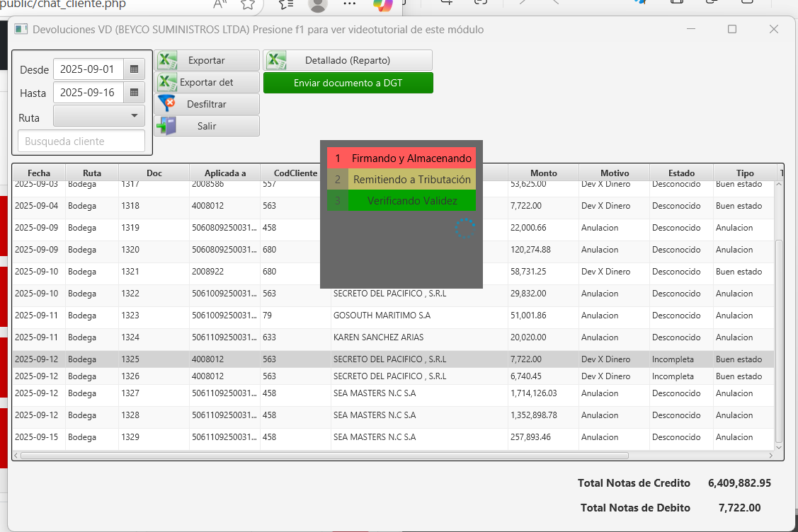Click the Excel icon on Exportar det
798x532 pixels.
(166, 82)
